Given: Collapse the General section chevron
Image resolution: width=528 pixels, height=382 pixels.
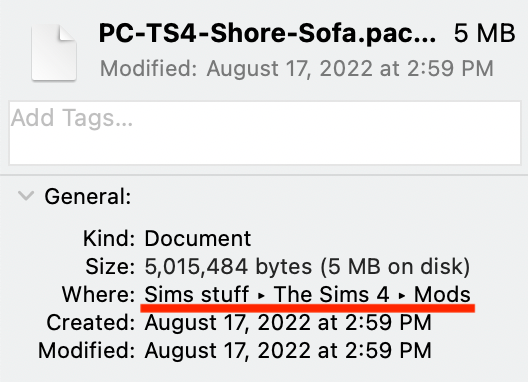Looking at the screenshot, I should point(26,196).
